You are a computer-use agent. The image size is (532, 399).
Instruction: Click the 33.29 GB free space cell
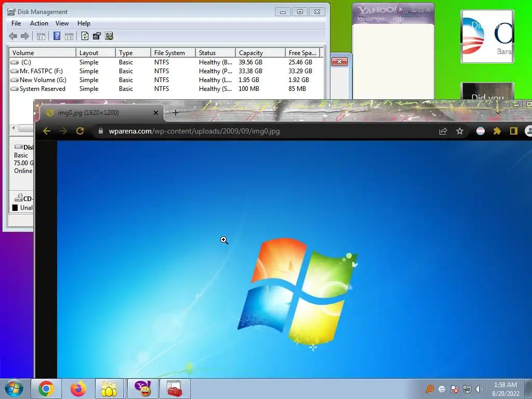pyautogui.click(x=300, y=71)
